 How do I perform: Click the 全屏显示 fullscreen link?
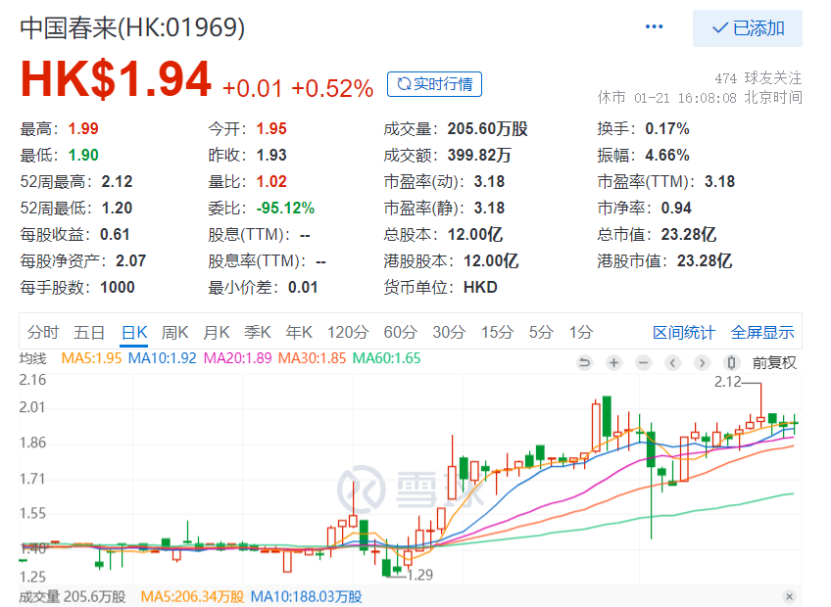[762, 332]
